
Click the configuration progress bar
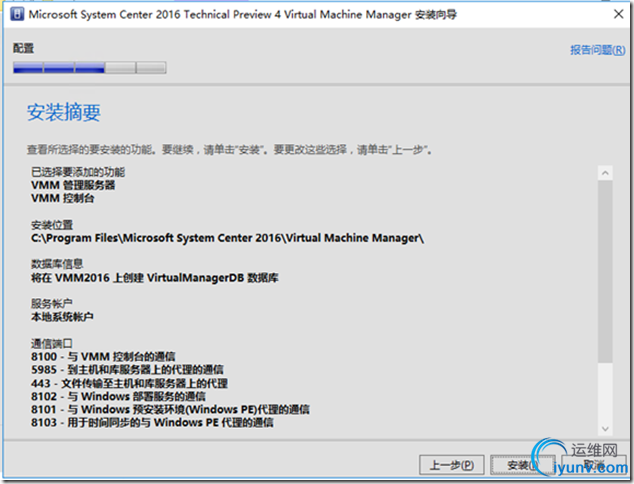click(x=89, y=68)
